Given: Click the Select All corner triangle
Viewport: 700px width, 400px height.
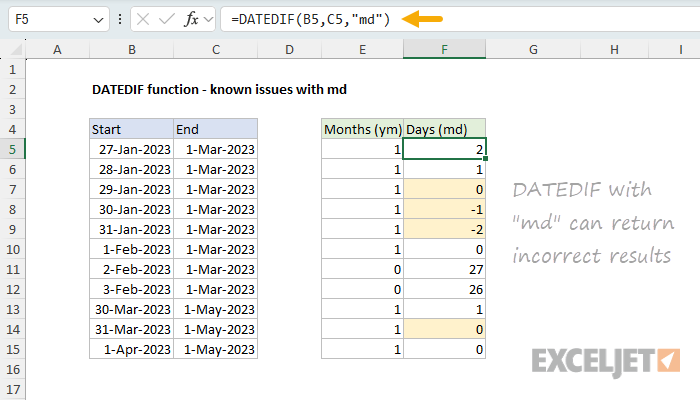Looking at the screenshot, I should tap(16, 49).
